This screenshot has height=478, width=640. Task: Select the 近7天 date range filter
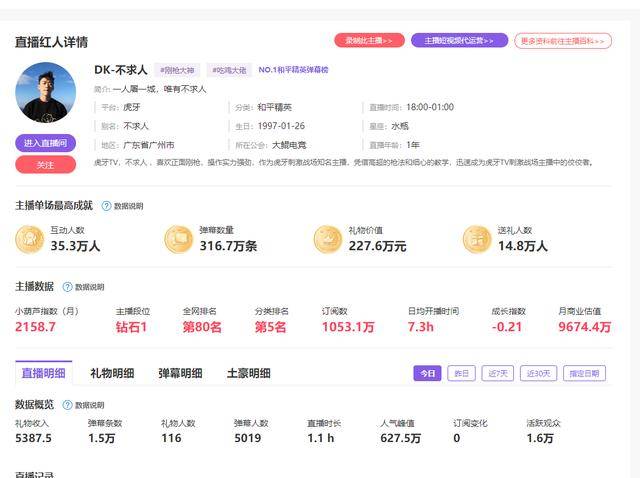[496, 373]
